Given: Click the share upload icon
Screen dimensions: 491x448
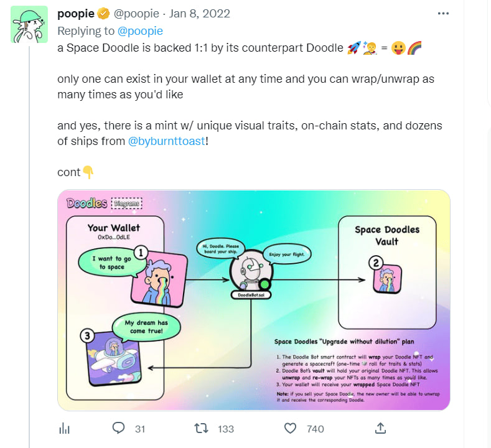Looking at the screenshot, I should (x=381, y=428).
